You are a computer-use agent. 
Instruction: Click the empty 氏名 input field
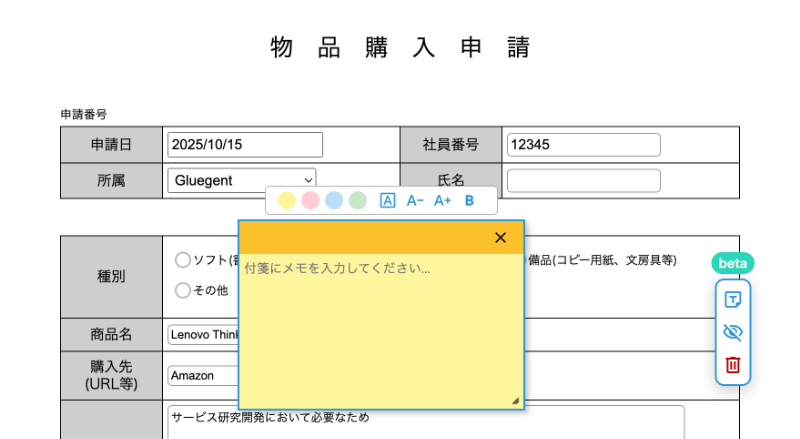583,181
